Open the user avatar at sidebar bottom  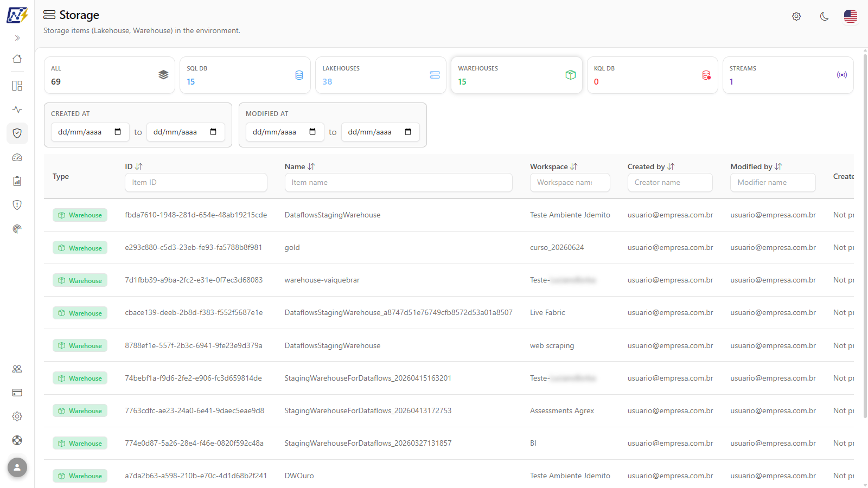(x=17, y=467)
